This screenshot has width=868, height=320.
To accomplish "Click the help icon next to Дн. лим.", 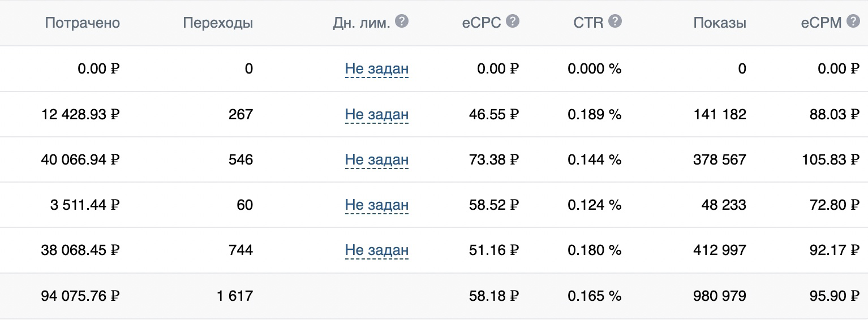I will tap(401, 21).
